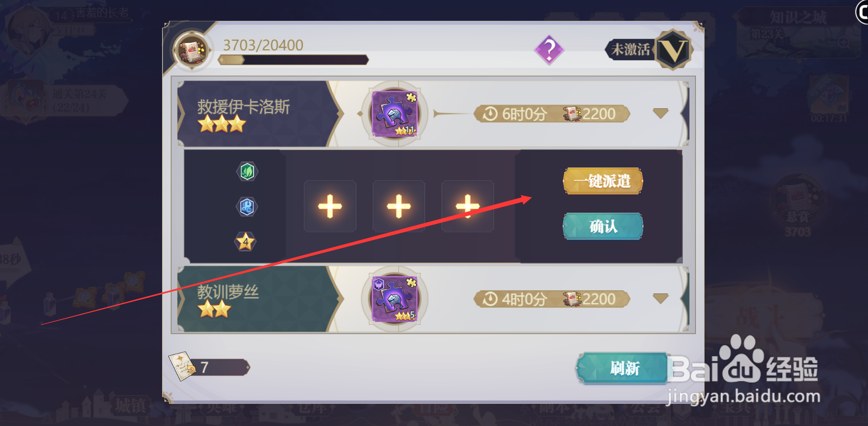Screen dimensions: 868x426
Task: Expand the 教训萝丝 quest arrow
Action: 661,298
